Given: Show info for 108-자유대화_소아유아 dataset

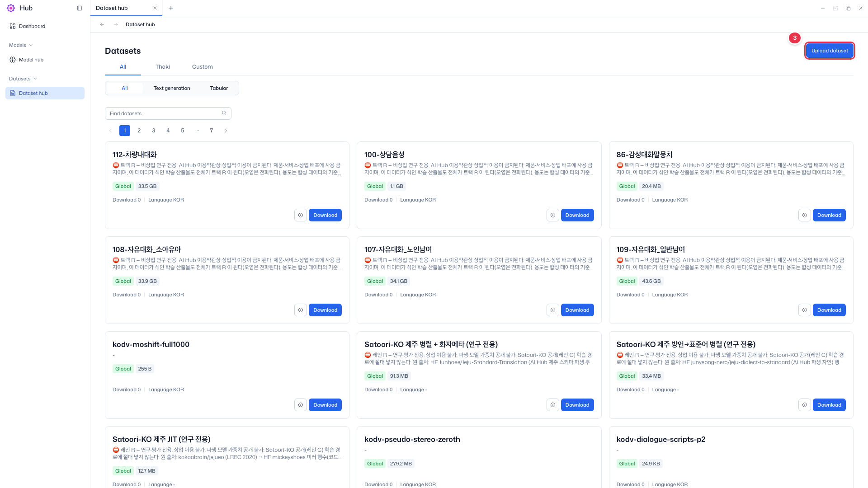Looking at the screenshot, I should click(301, 310).
